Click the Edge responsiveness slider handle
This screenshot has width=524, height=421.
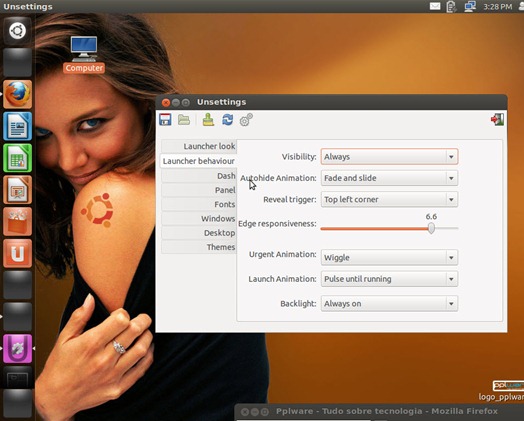click(x=431, y=228)
